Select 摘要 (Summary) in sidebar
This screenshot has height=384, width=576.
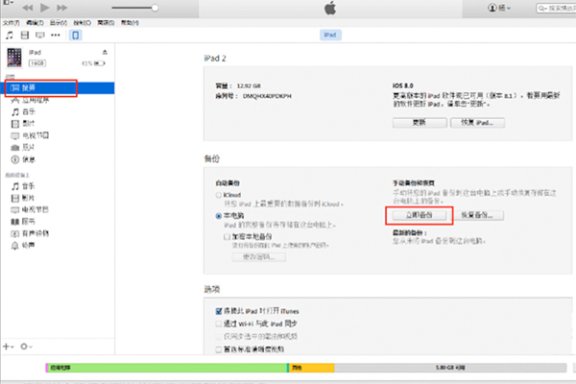57,88
